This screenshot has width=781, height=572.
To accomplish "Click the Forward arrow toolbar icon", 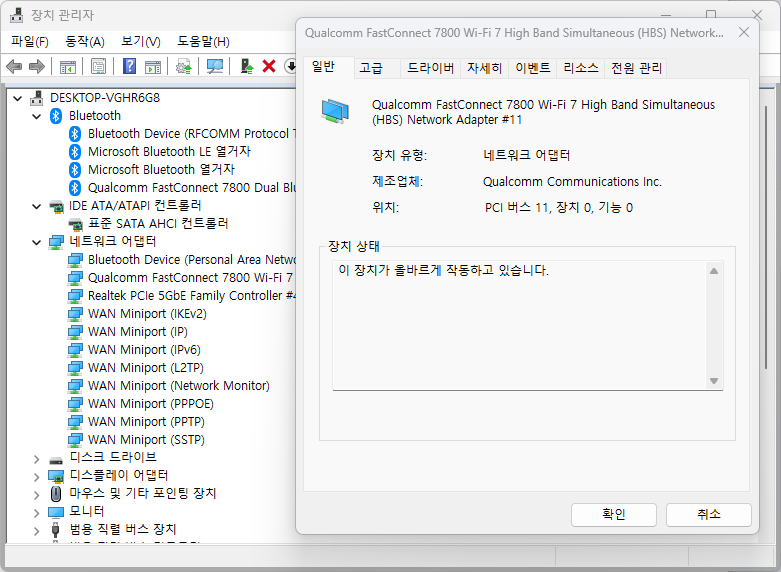I will pos(37,66).
